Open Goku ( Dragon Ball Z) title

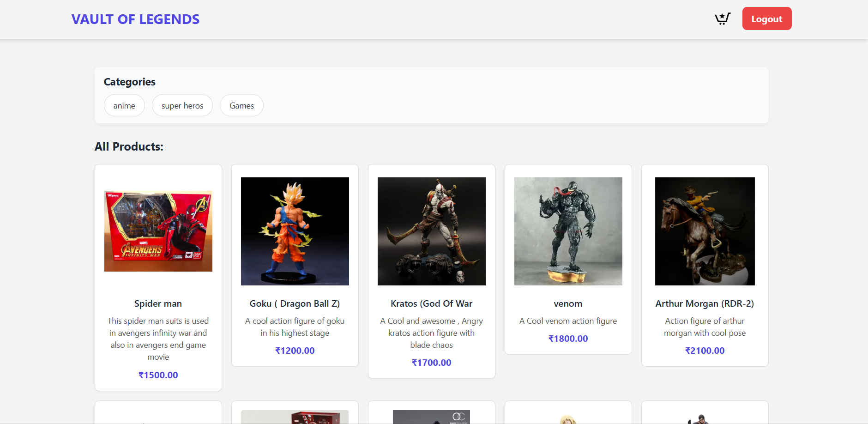point(295,303)
